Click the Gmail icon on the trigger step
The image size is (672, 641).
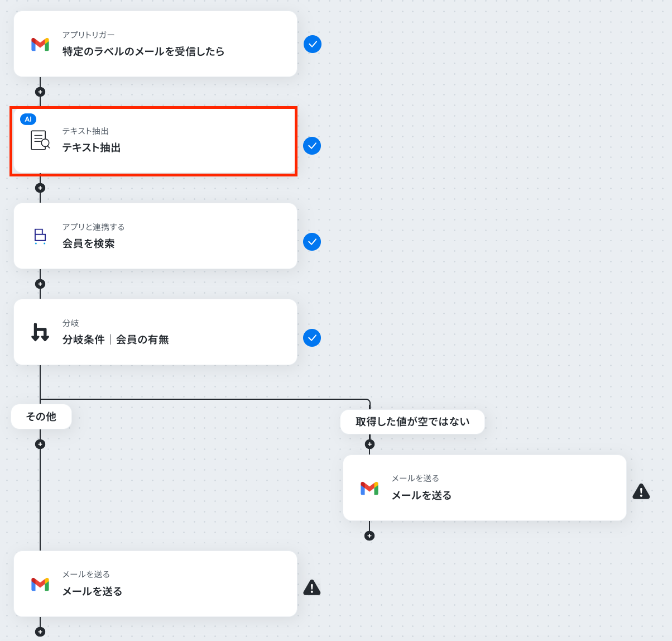pyautogui.click(x=40, y=44)
